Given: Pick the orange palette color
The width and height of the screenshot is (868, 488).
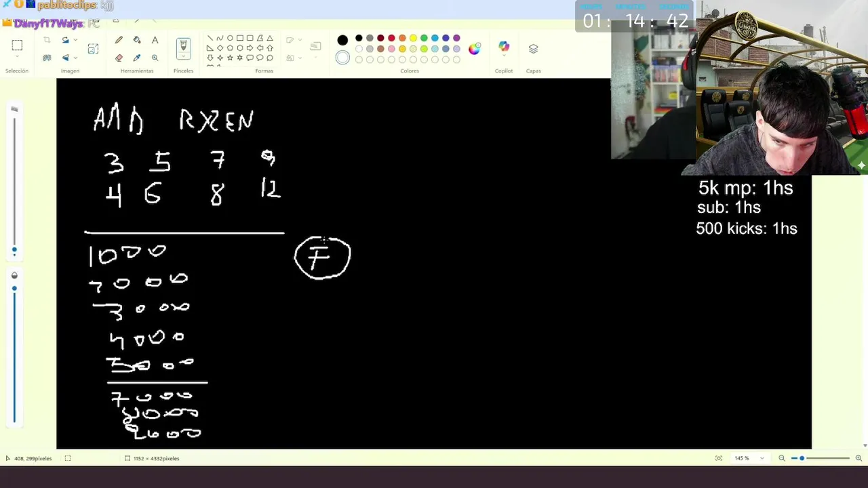Looking at the screenshot, I should coord(402,38).
